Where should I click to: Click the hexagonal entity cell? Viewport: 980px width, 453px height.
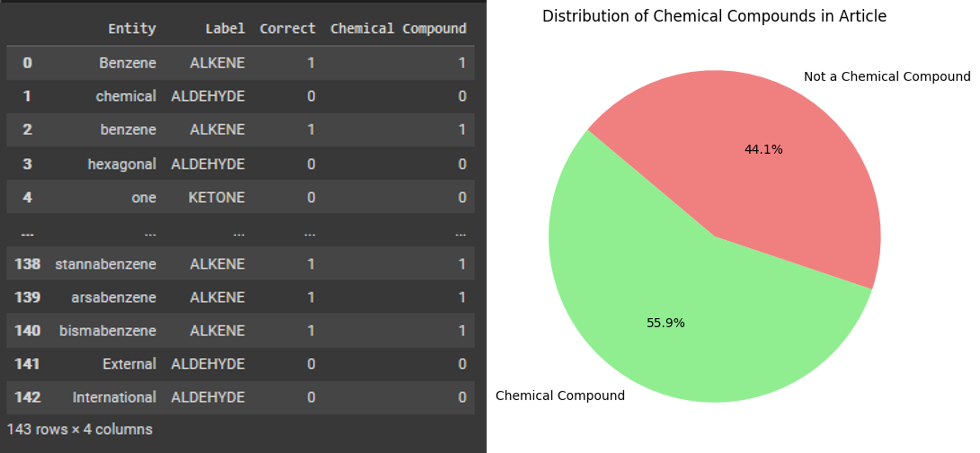tap(122, 164)
